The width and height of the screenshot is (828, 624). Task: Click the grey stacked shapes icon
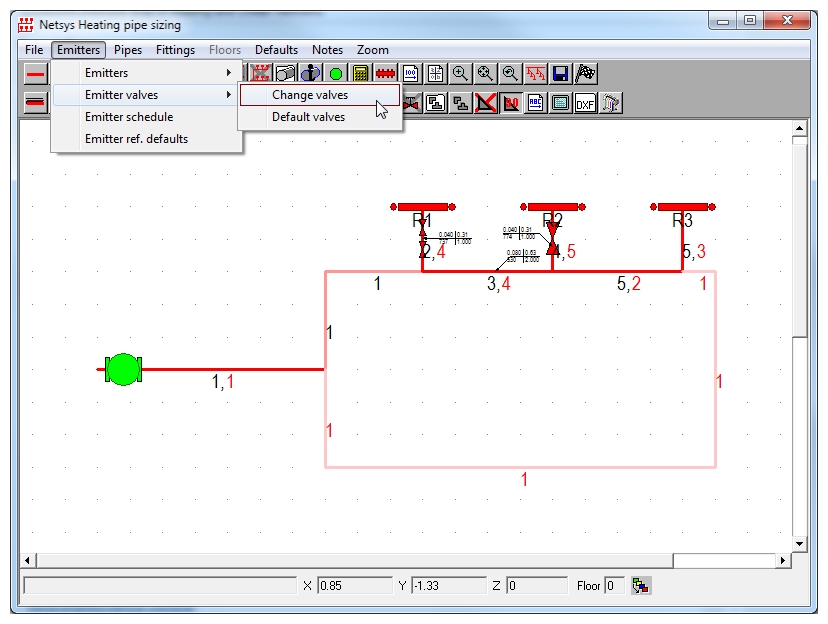tap(460, 103)
